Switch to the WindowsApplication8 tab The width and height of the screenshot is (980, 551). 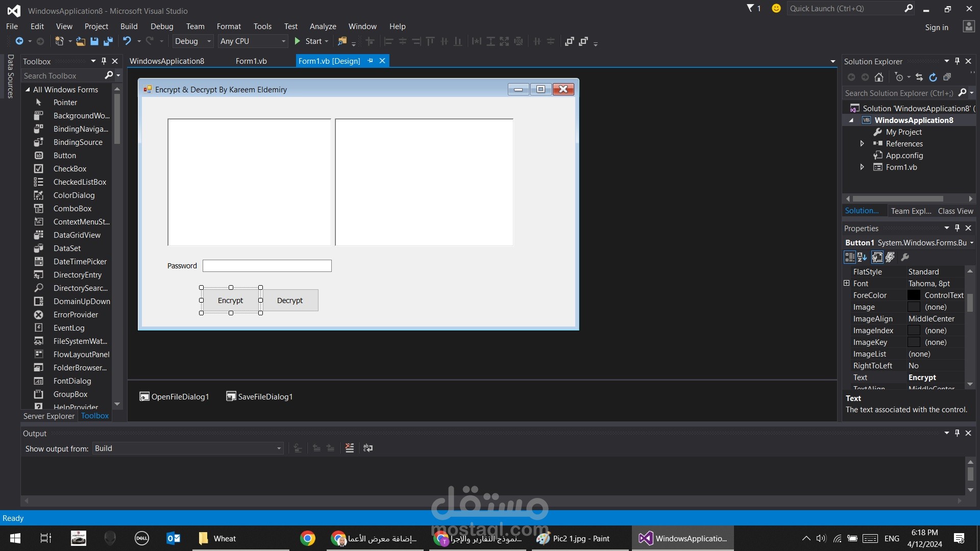click(x=167, y=61)
